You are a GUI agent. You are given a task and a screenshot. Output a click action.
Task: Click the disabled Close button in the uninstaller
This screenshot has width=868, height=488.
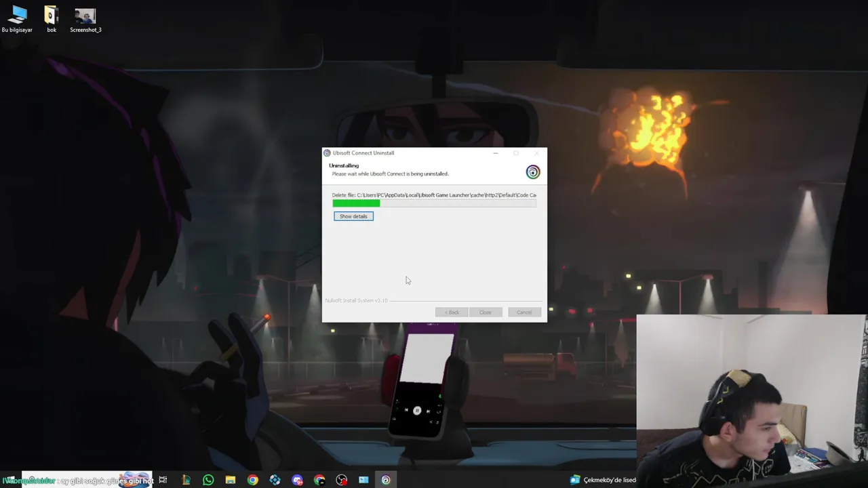(x=486, y=312)
